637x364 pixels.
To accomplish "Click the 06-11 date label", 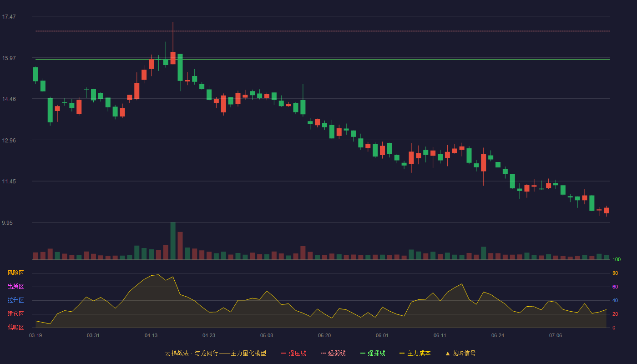I will pyautogui.click(x=440, y=335).
